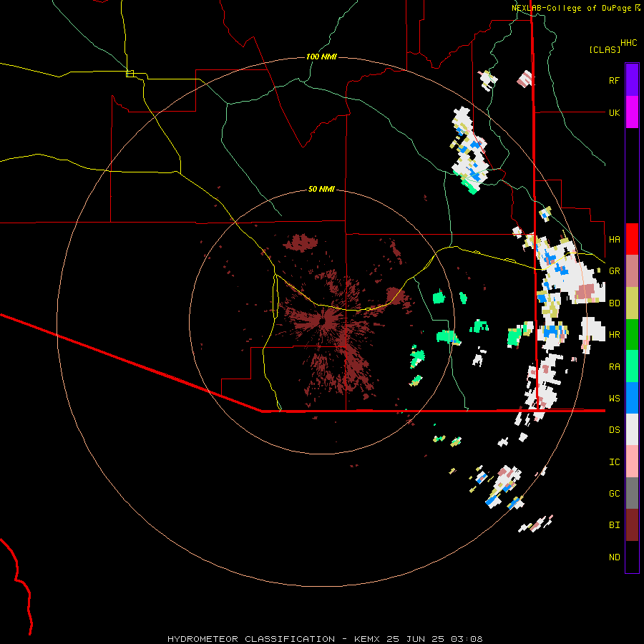Click the DS legend label
Screen dimensions: 644x644
click(x=614, y=430)
